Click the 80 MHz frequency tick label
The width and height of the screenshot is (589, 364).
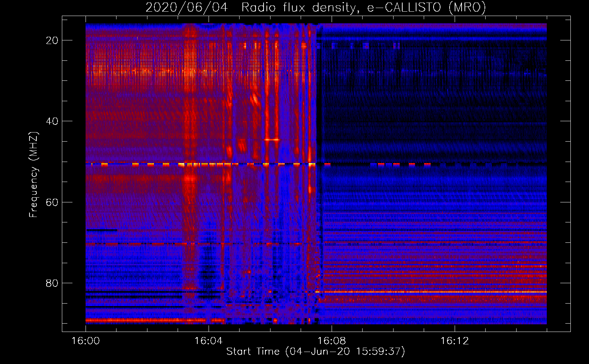(x=52, y=283)
